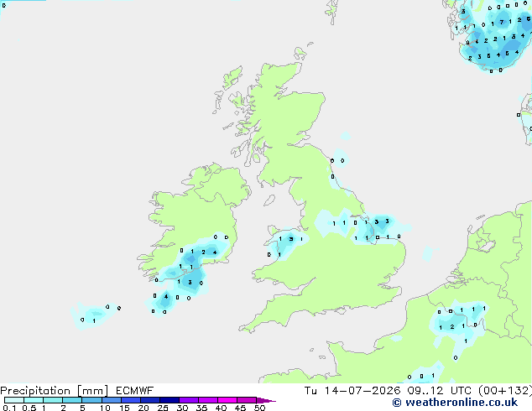The height and width of the screenshot is (411, 532).
Task: Click the '7' precipitation value over Norway
Action: tap(502, 23)
